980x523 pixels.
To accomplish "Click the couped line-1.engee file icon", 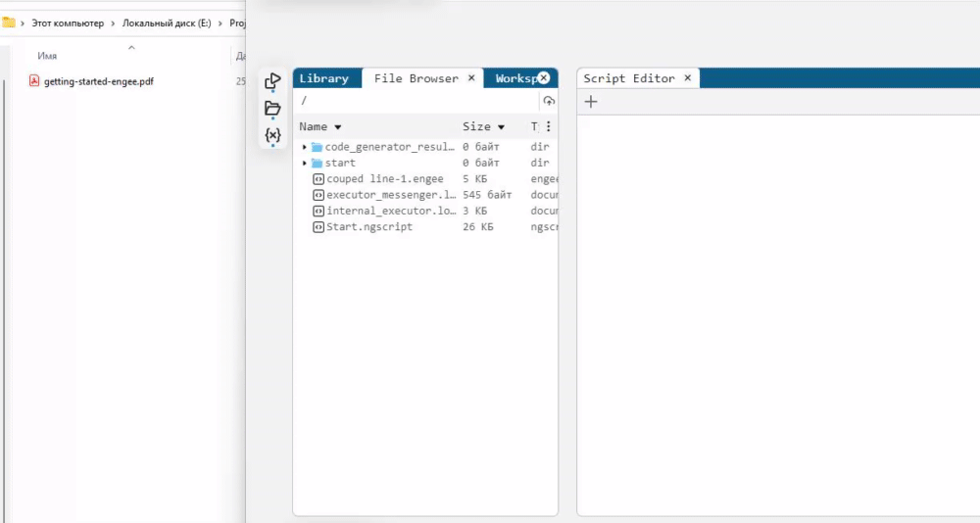I will [x=318, y=178].
